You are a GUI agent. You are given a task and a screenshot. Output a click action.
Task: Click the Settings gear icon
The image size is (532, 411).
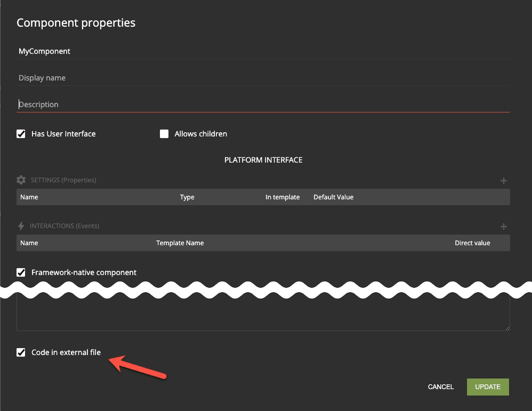tap(21, 180)
